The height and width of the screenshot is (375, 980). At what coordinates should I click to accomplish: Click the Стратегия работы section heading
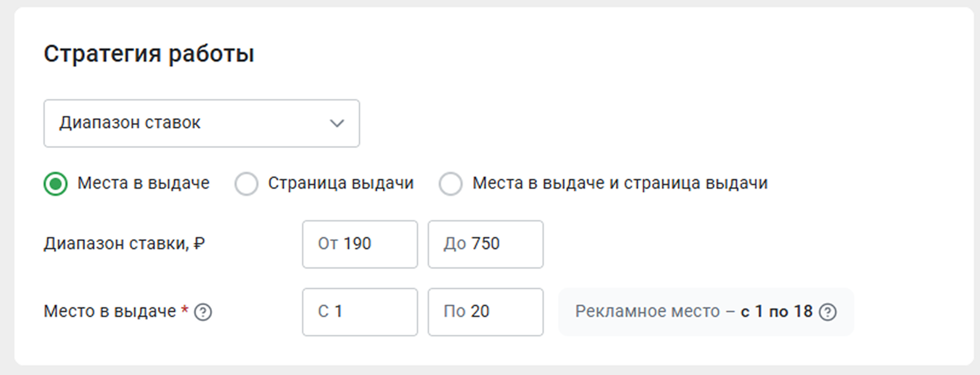coord(149,54)
